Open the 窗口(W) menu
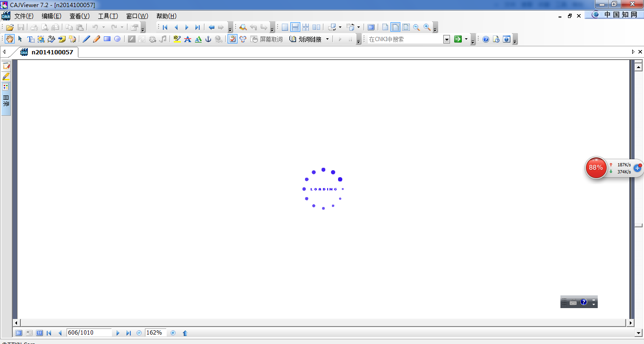644x344 pixels. (x=137, y=16)
